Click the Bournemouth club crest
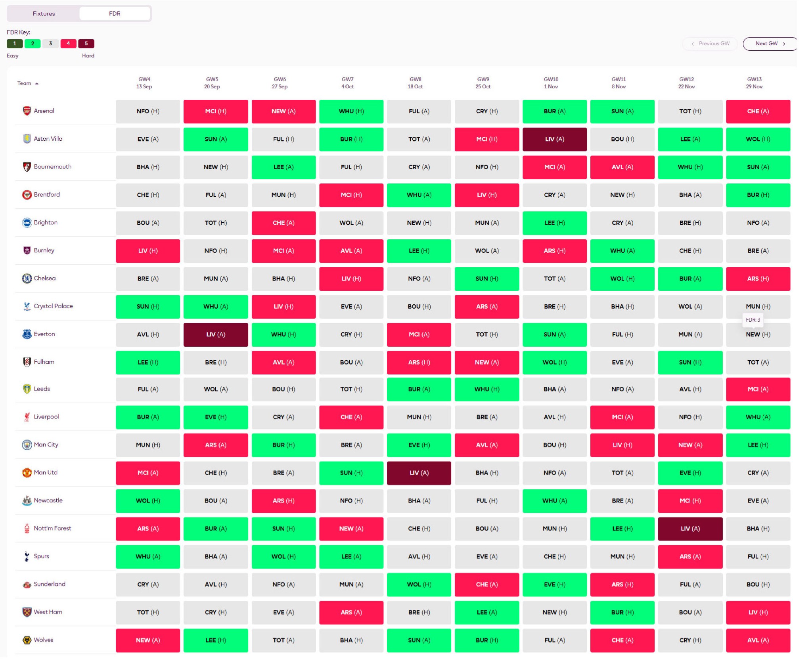812x659 pixels. tap(27, 167)
